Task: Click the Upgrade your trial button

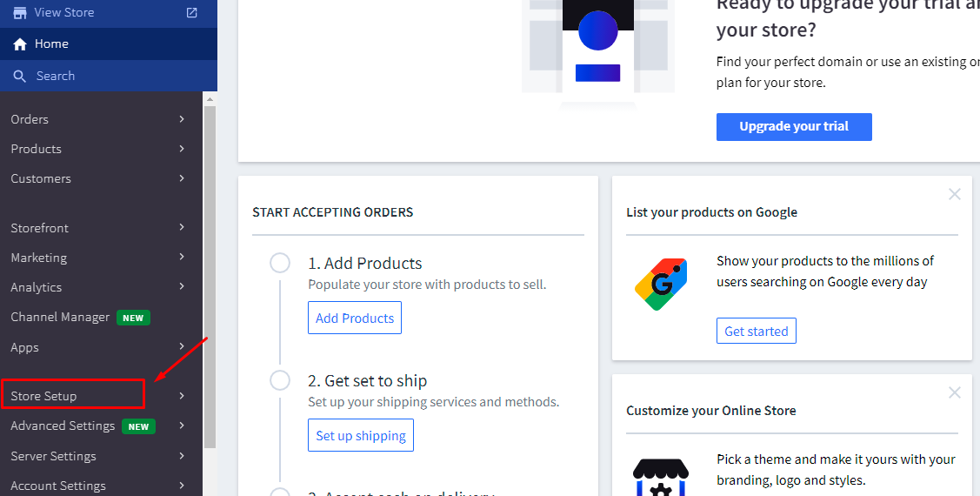Action: pyautogui.click(x=794, y=126)
